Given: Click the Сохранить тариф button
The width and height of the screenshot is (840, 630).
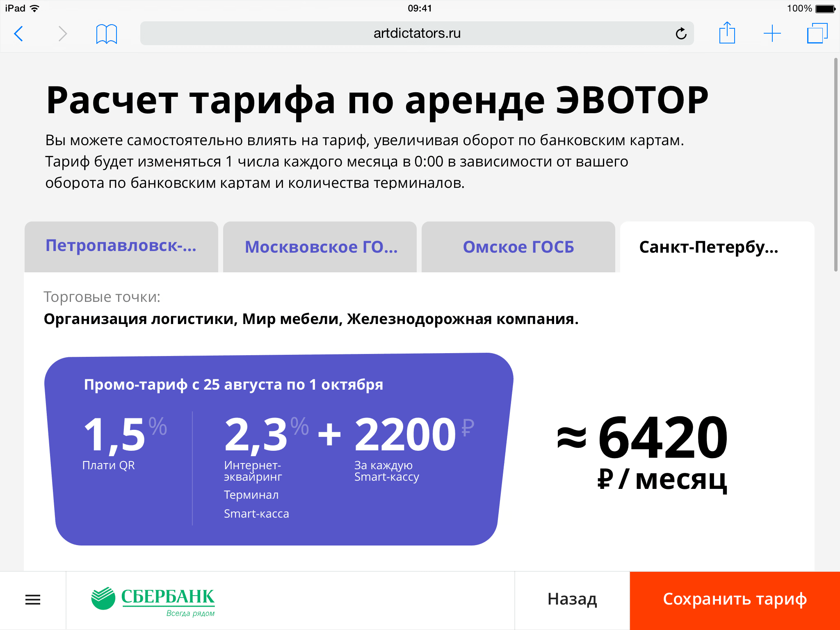Looking at the screenshot, I should pos(735,600).
